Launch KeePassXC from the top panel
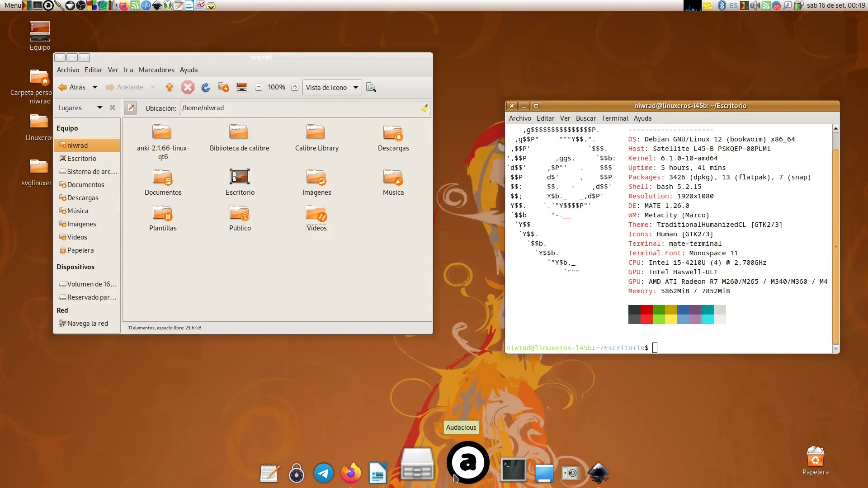This screenshot has width=868, height=488. [167, 5]
